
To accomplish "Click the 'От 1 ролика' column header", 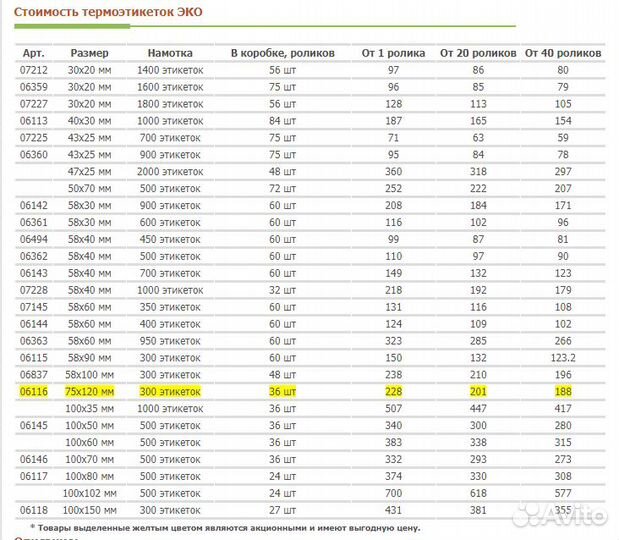I will [393, 52].
